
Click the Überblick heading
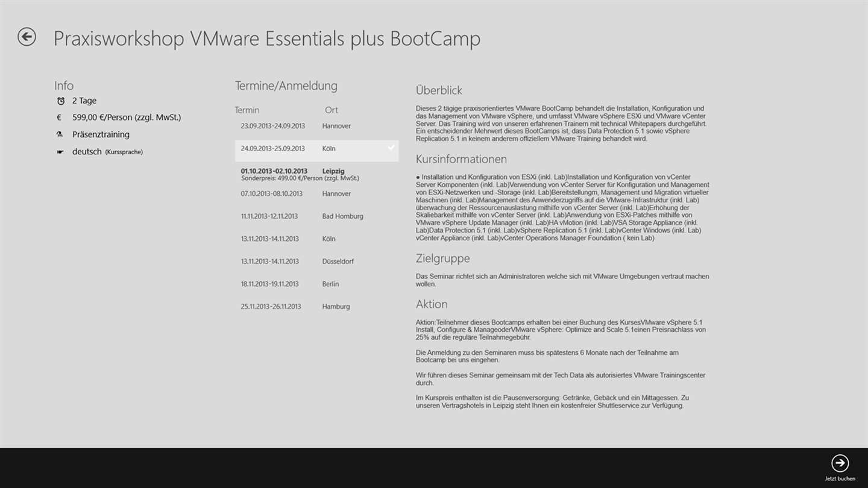(x=439, y=90)
